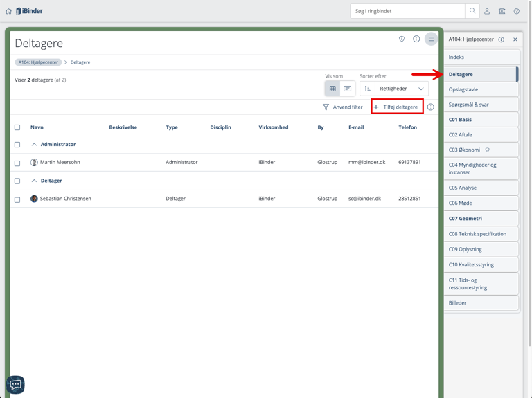Screen dimensions: 532x398
Task: Click the Tilføj deltagere button
Action: [x=396, y=107]
